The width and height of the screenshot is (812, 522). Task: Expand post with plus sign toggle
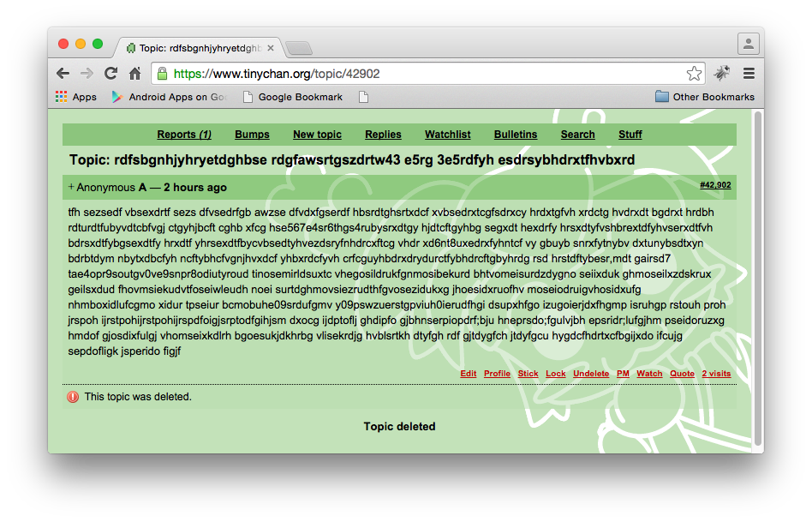coord(71,187)
